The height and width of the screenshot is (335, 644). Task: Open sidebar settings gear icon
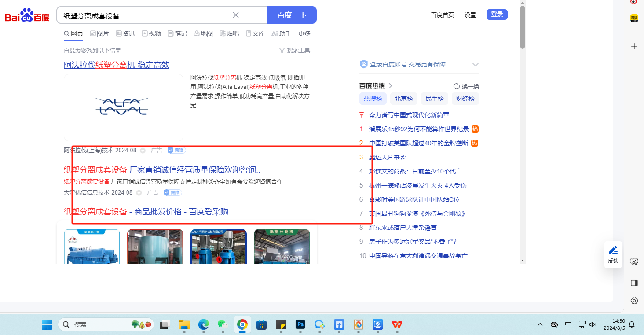[x=634, y=301]
